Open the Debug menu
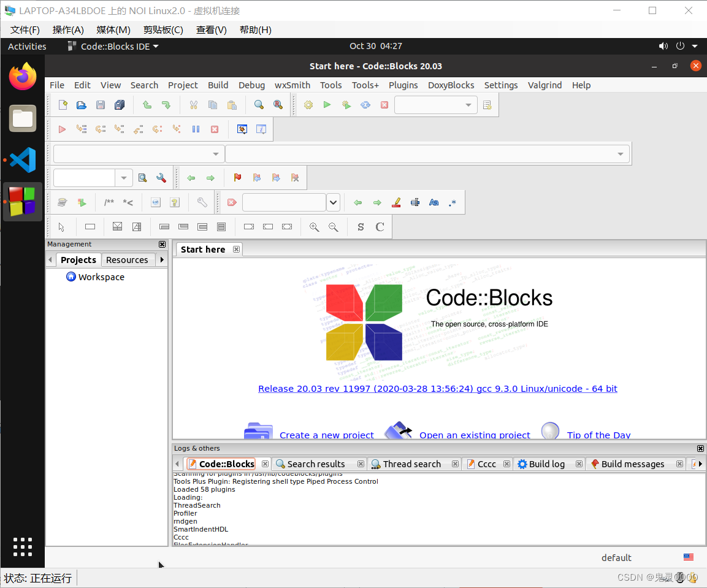 coord(251,85)
